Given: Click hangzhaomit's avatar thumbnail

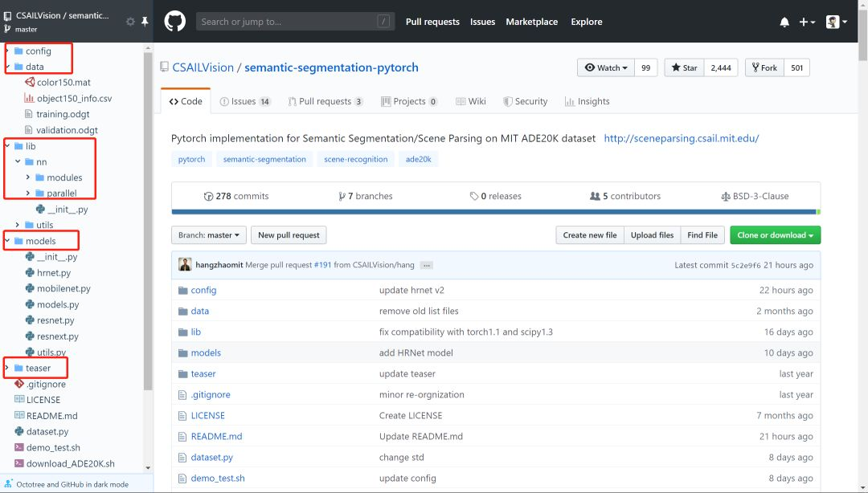Looking at the screenshot, I should point(185,265).
